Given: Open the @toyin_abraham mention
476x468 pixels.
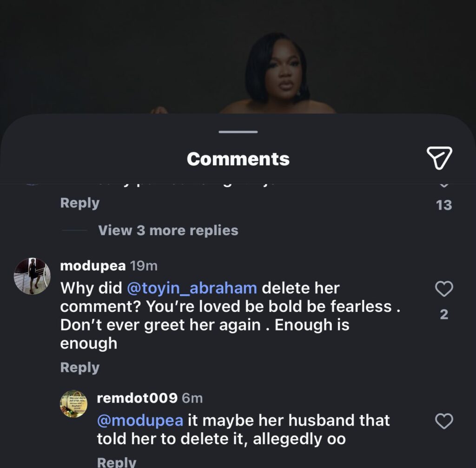Looking at the screenshot, I should coord(192,288).
